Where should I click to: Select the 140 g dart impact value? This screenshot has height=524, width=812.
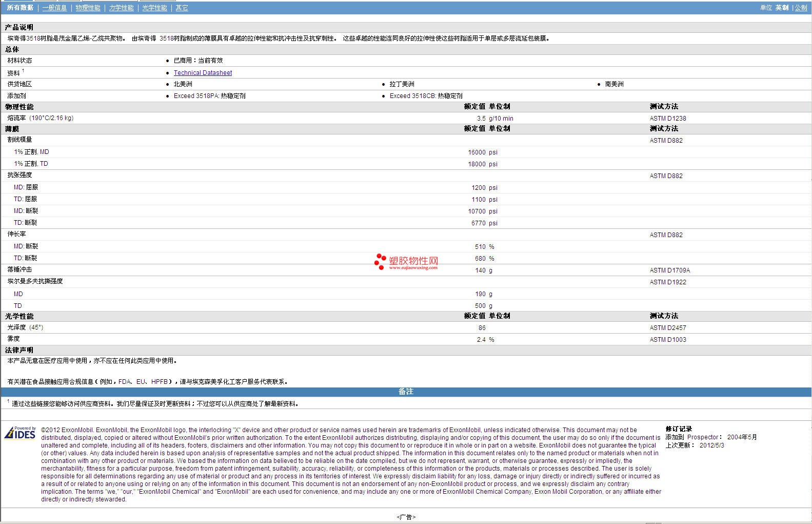point(483,270)
